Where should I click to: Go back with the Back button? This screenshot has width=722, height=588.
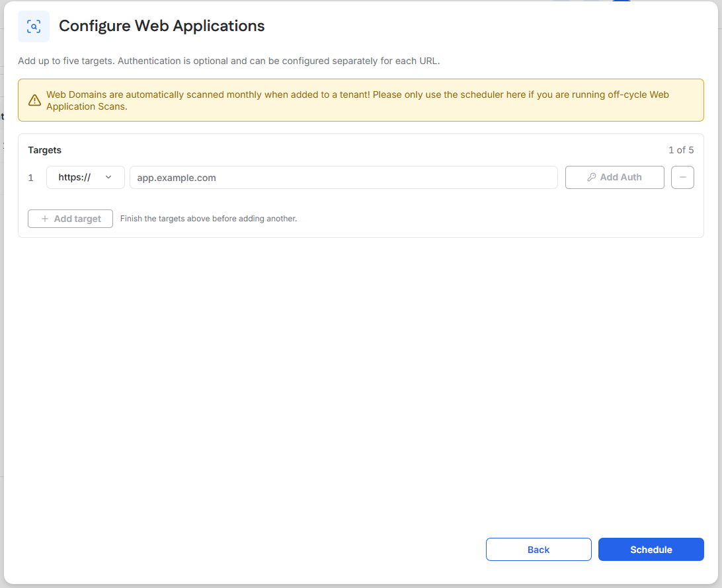(538, 550)
